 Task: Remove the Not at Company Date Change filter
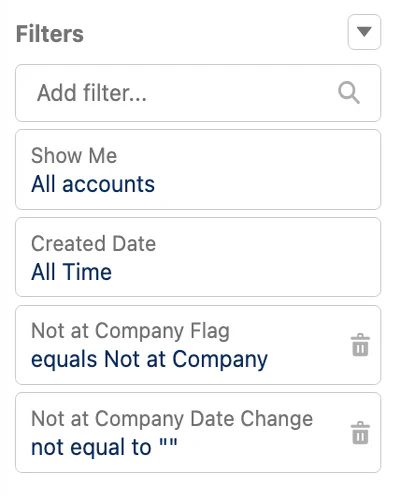pos(360,433)
